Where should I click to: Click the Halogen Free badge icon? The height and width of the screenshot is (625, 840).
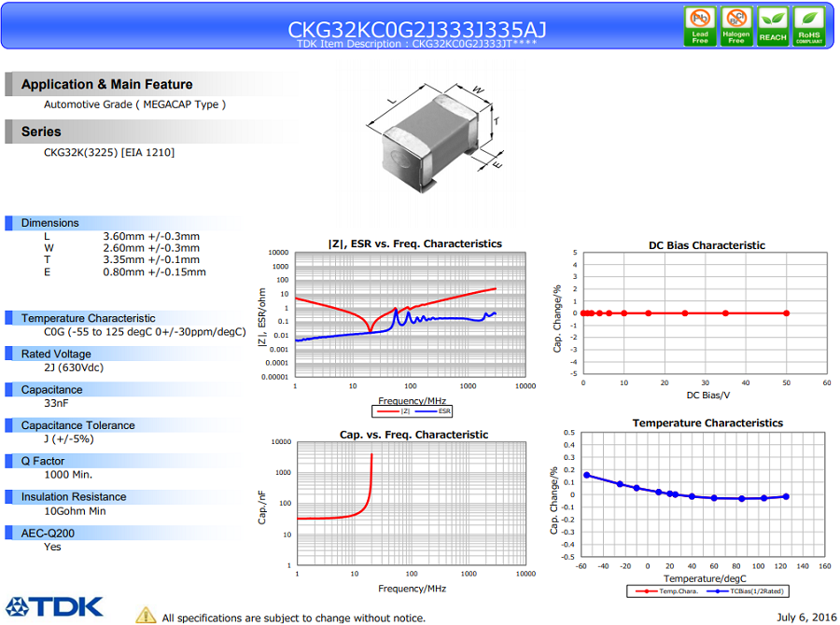point(736,26)
